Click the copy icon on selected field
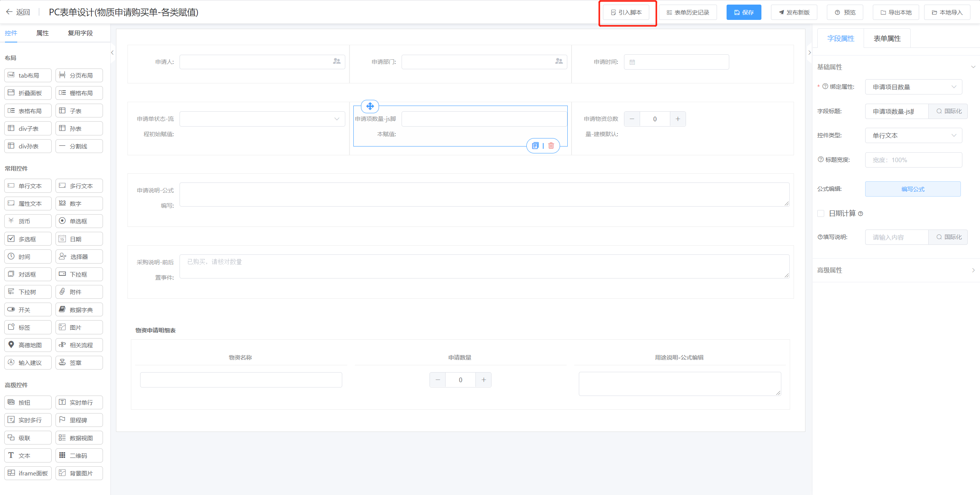Screen dimensions: 980x495 [x=536, y=146]
